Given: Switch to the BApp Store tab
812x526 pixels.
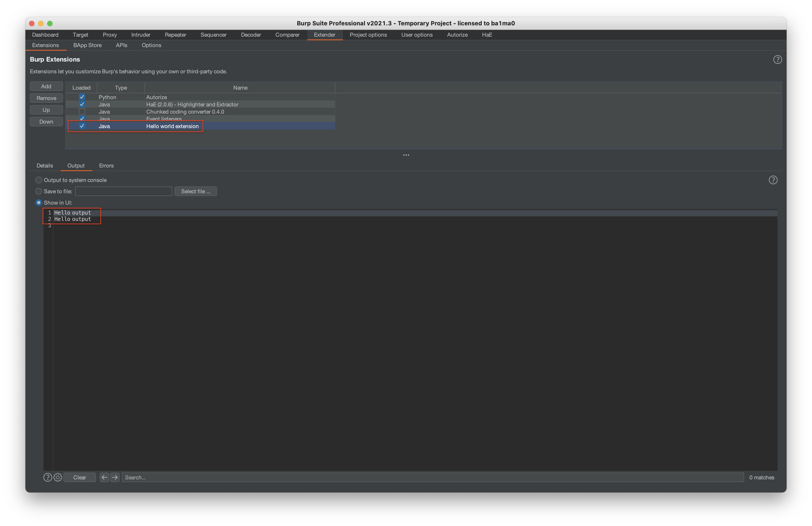Looking at the screenshot, I should (87, 45).
